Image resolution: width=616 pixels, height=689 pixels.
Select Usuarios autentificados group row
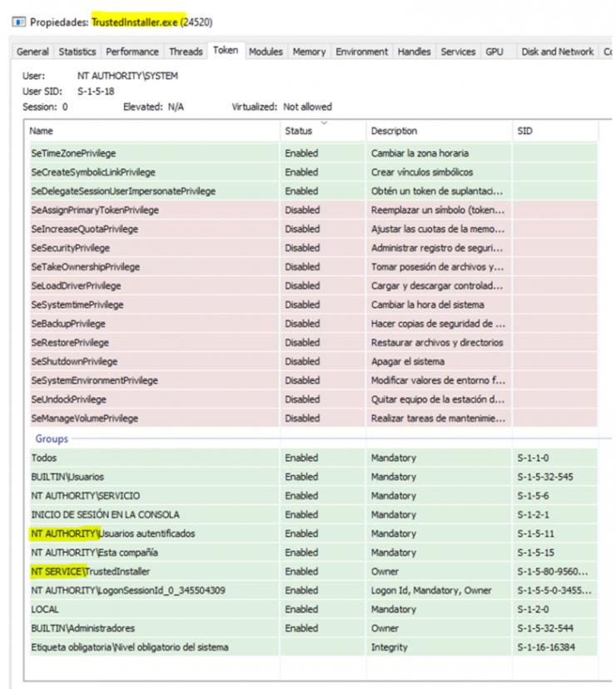click(314, 533)
